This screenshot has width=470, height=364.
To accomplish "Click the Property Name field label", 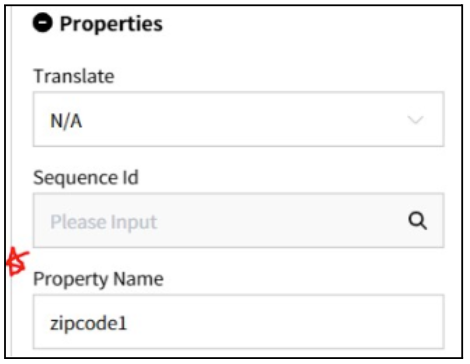I will pyautogui.click(x=98, y=279).
